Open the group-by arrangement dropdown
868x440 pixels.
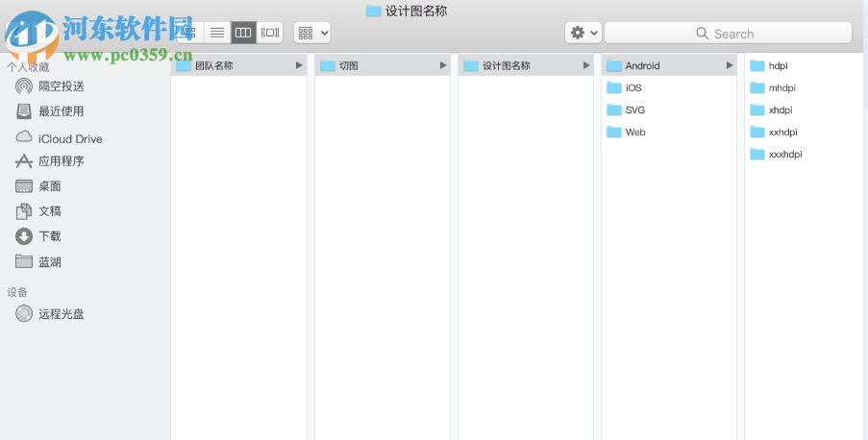pyautogui.click(x=312, y=33)
